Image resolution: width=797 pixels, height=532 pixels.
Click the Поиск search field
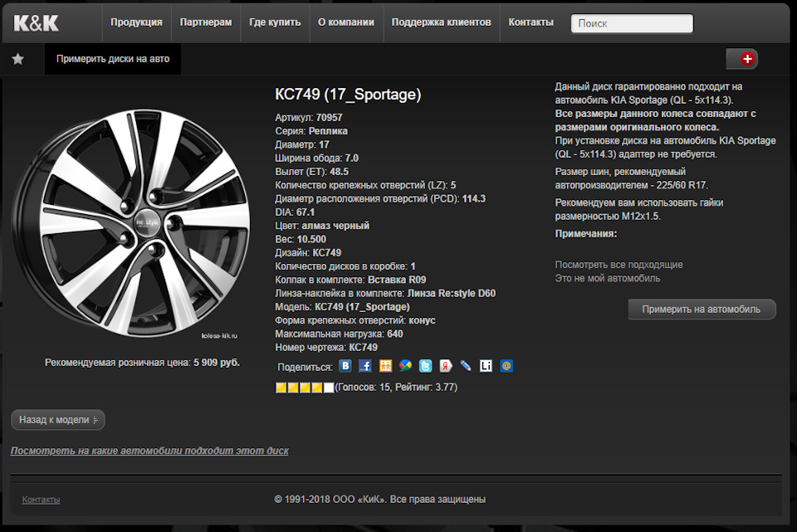tap(632, 23)
